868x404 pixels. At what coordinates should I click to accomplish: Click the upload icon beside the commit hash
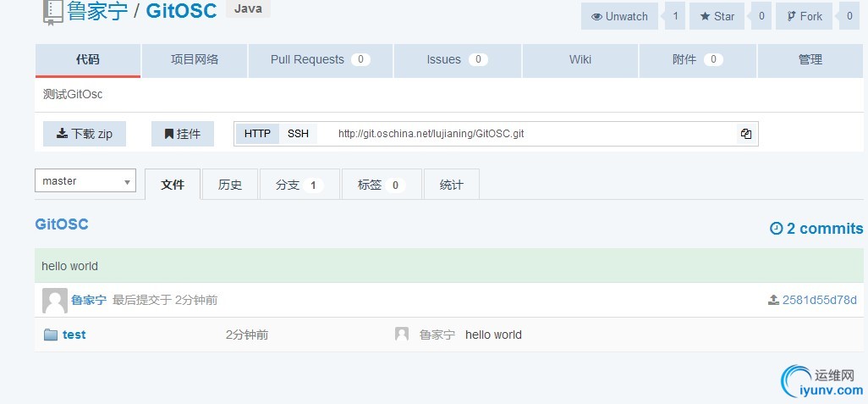773,301
